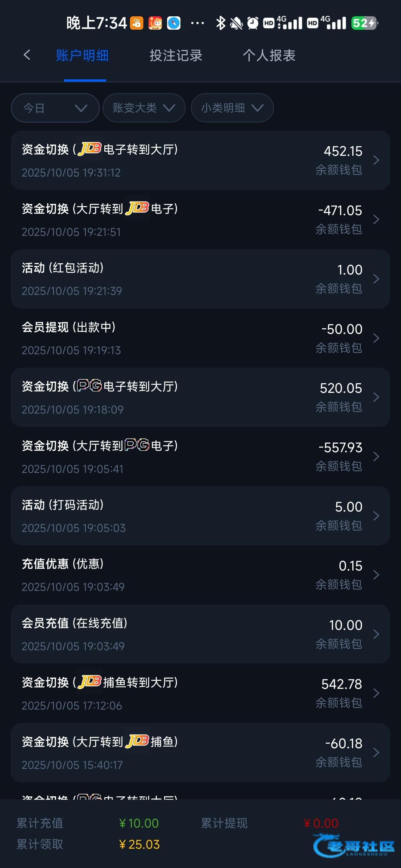
Task: Tap the chevron beside the -557.93 transfer
Action: click(x=376, y=457)
